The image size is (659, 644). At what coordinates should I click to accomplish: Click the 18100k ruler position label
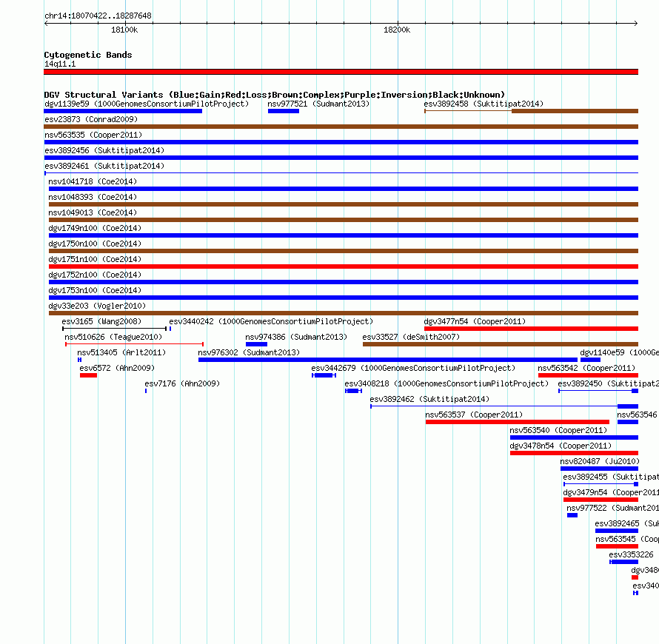[x=124, y=30]
